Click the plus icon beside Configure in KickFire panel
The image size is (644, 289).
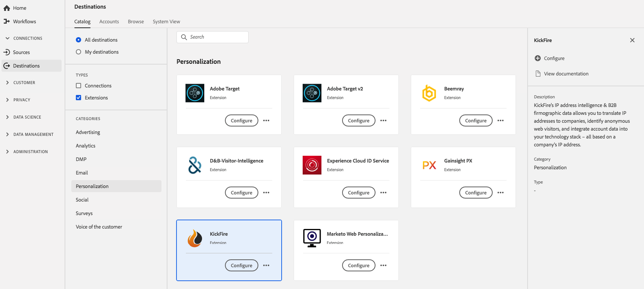[538, 58]
